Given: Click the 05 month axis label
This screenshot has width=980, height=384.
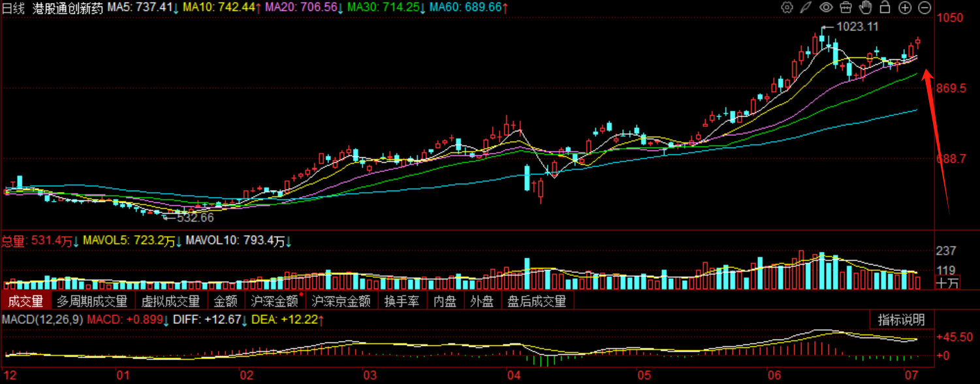Looking at the screenshot, I should [x=645, y=376].
